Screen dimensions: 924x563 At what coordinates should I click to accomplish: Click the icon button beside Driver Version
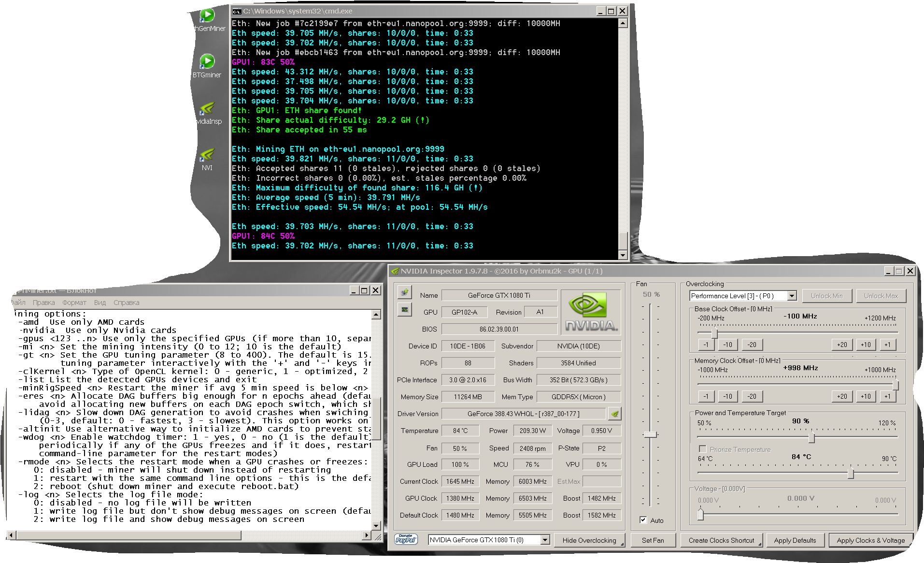[614, 414]
